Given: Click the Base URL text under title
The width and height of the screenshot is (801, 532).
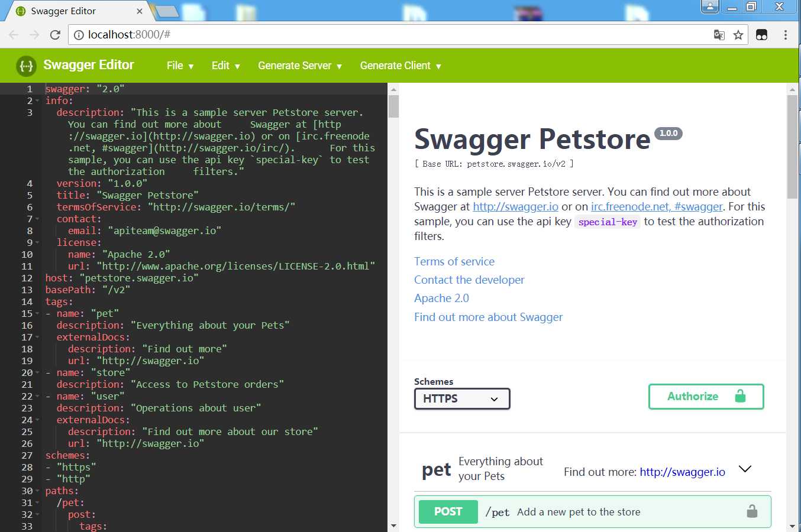Looking at the screenshot, I should pyautogui.click(x=494, y=164).
